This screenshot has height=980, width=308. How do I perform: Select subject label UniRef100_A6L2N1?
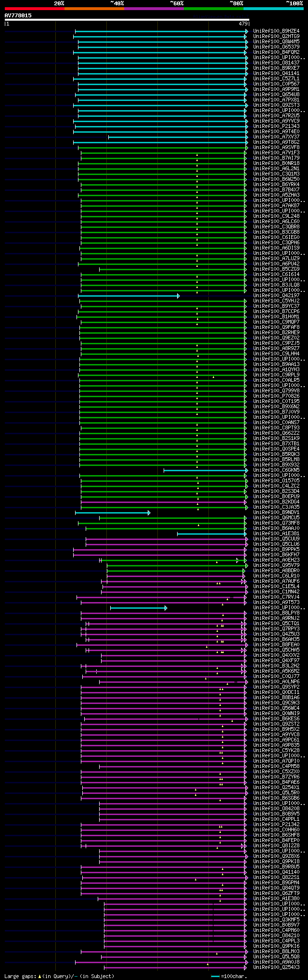coord(276,169)
